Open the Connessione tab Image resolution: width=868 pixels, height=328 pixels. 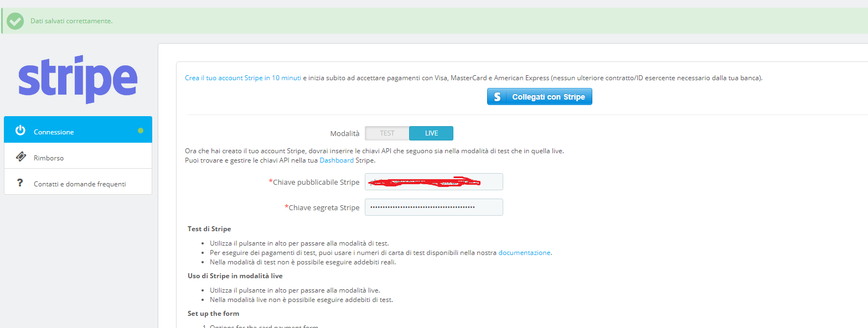78,129
